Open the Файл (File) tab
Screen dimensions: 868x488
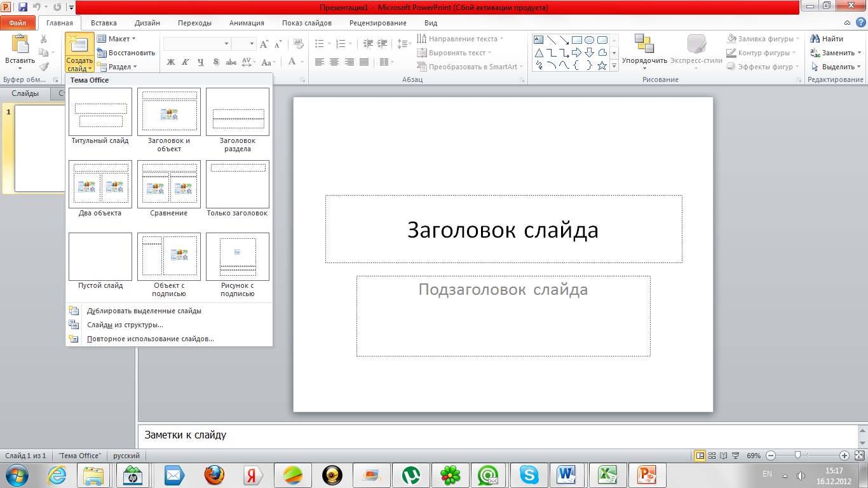tap(18, 23)
